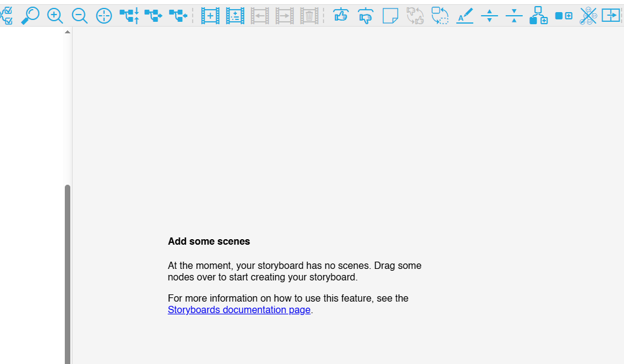Click the thumbs-down icon
This screenshot has height=364, width=624.
[365, 16]
